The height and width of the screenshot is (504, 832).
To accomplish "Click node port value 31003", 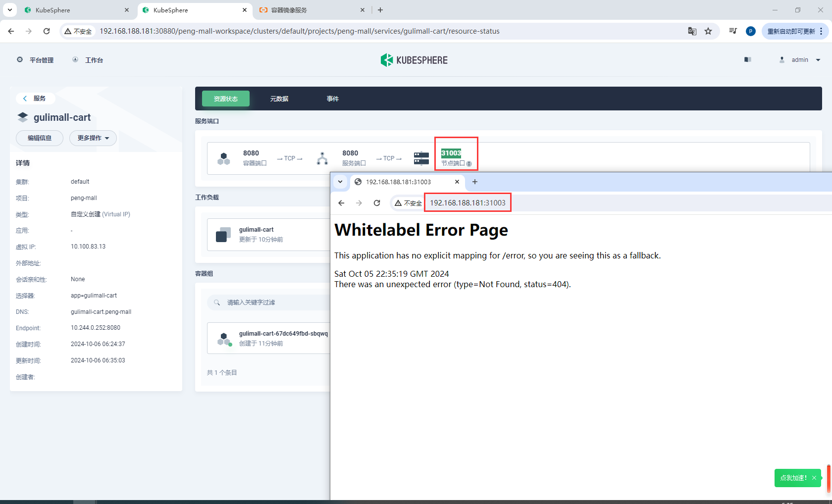I will 451,153.
